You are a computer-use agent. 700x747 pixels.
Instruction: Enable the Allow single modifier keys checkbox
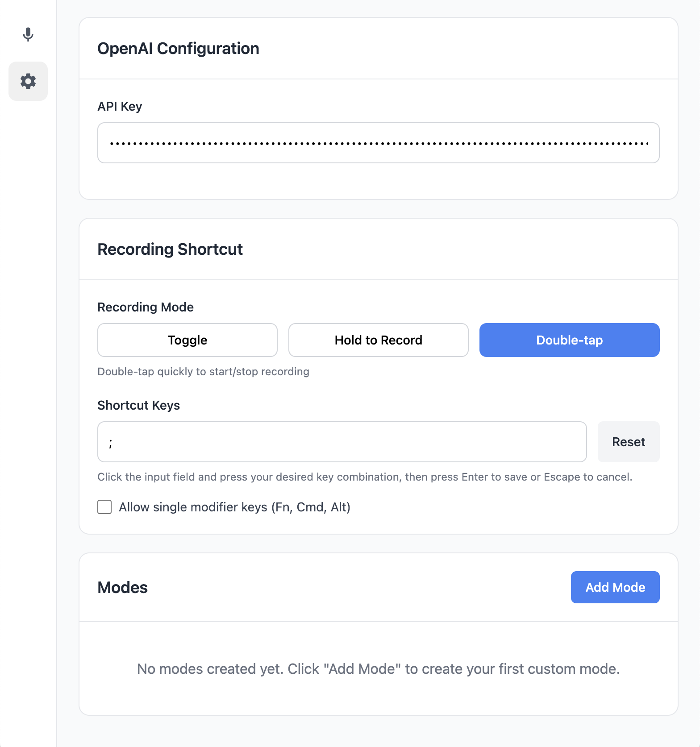(x=104, y=507)
